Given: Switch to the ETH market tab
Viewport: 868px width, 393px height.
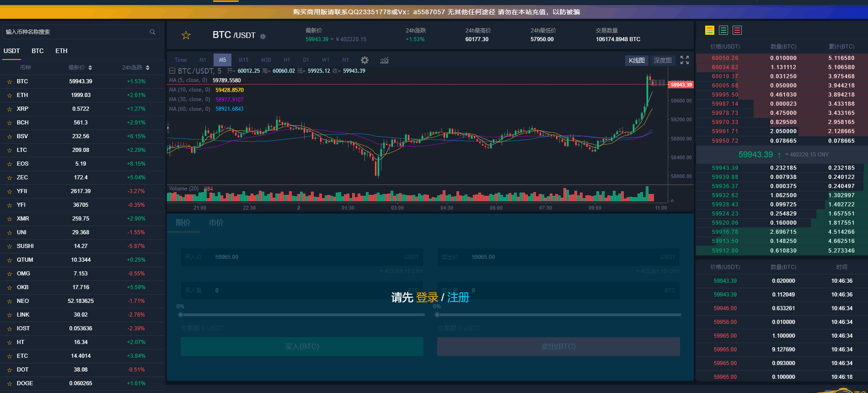Looking at the screenshot, I should (61, 51).
